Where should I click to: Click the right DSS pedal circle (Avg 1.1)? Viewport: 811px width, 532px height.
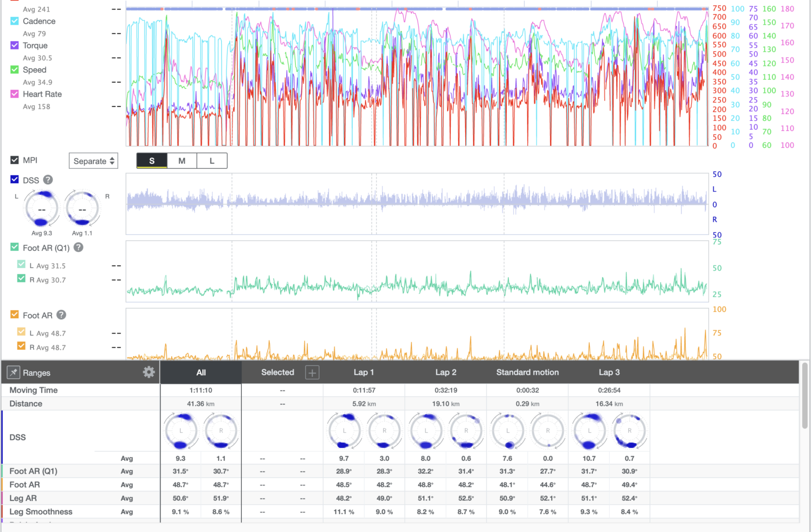coord(82,208)
